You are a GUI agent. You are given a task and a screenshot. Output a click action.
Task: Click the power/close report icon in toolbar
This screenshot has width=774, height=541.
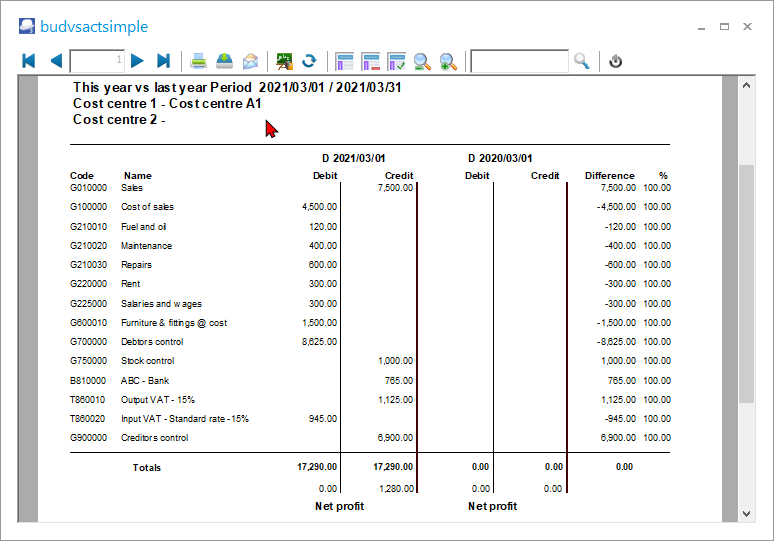pos(616,61)
